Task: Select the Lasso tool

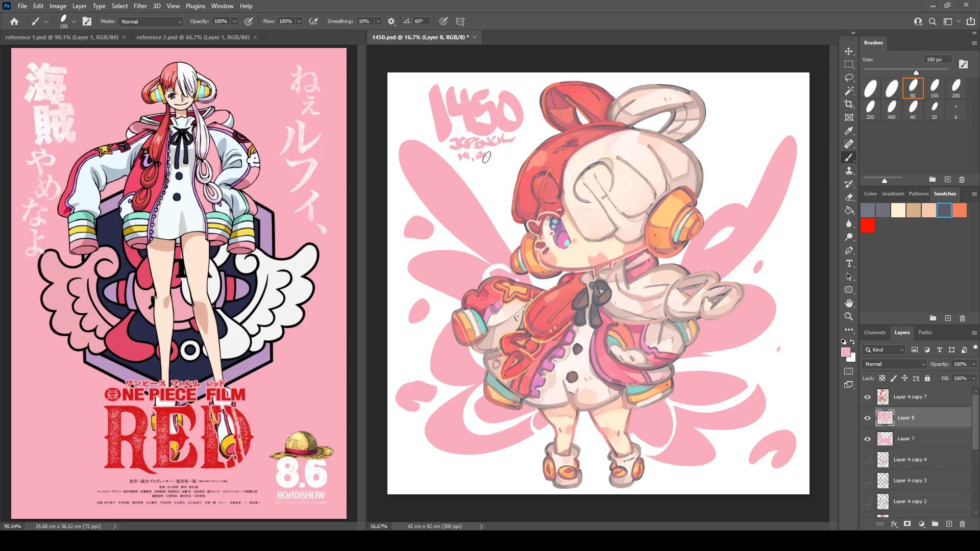Action: point(849,78)
